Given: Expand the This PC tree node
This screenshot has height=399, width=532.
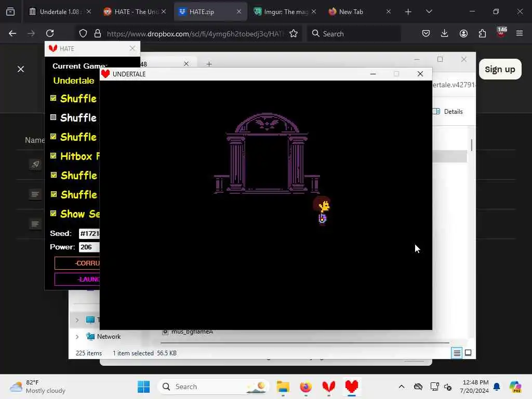Looking at the screenshot, I should click(77, 320).
